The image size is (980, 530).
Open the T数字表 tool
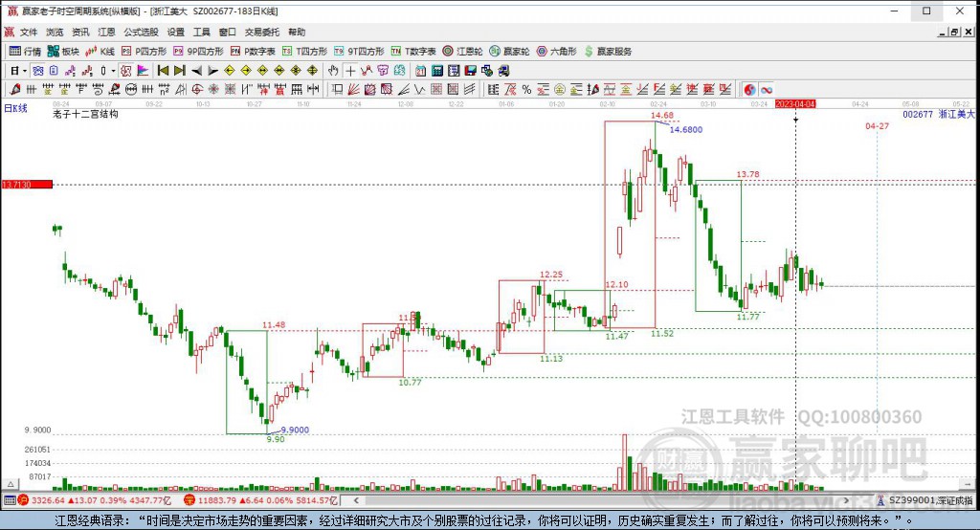coord(413,52)
